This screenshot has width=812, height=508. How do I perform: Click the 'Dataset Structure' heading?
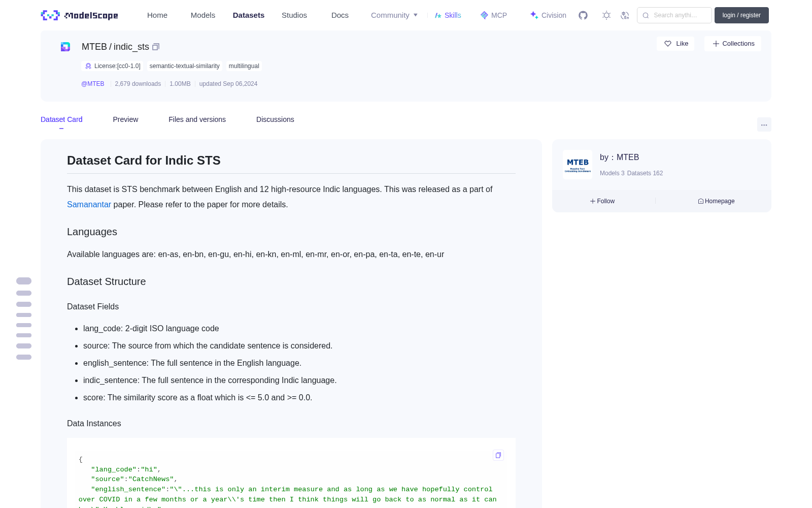(x=106, y=281)
